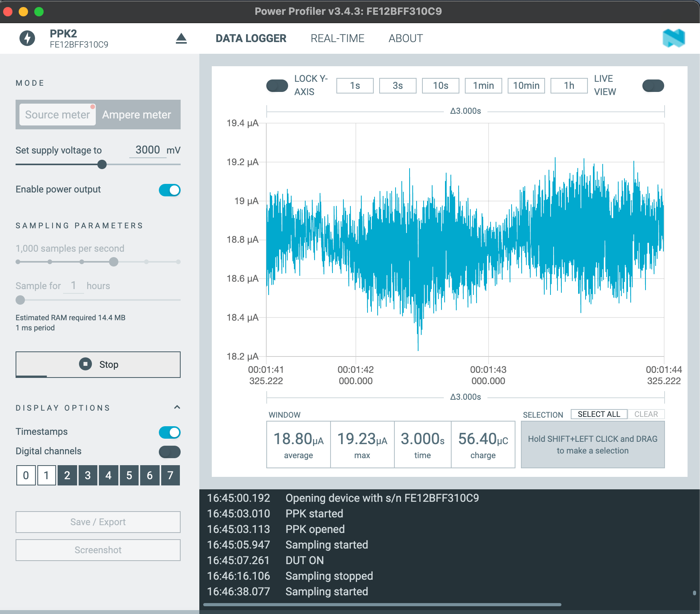Click the stop icon in the Stop button
Image resolution: width=700 pixels, height=614 pixels.
point(85,364)
